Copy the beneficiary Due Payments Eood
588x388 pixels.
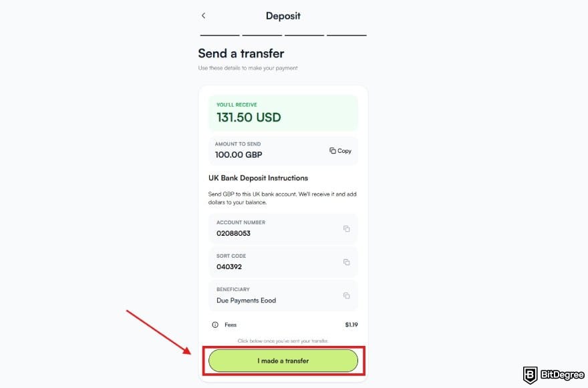click(347, 295)
